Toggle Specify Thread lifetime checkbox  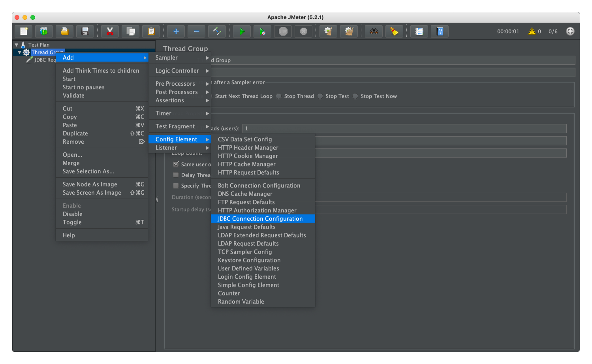pos(176,185)
